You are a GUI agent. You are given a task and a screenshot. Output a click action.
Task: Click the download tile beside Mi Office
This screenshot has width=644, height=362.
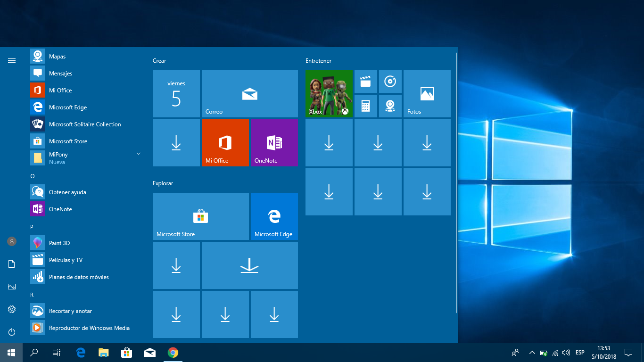click(176, 143)
